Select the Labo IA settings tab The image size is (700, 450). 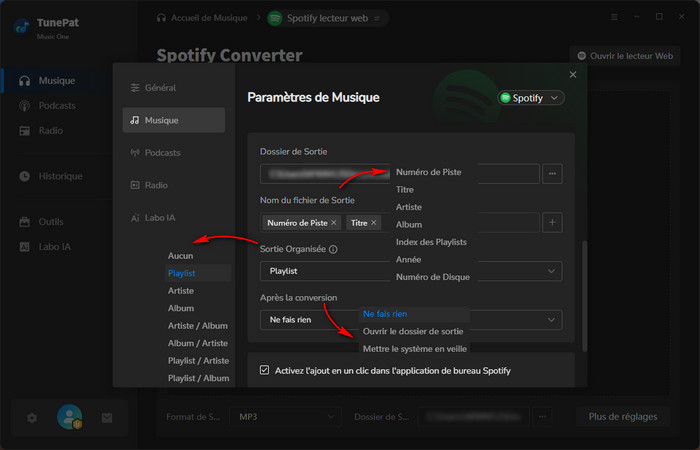(174, 218)
